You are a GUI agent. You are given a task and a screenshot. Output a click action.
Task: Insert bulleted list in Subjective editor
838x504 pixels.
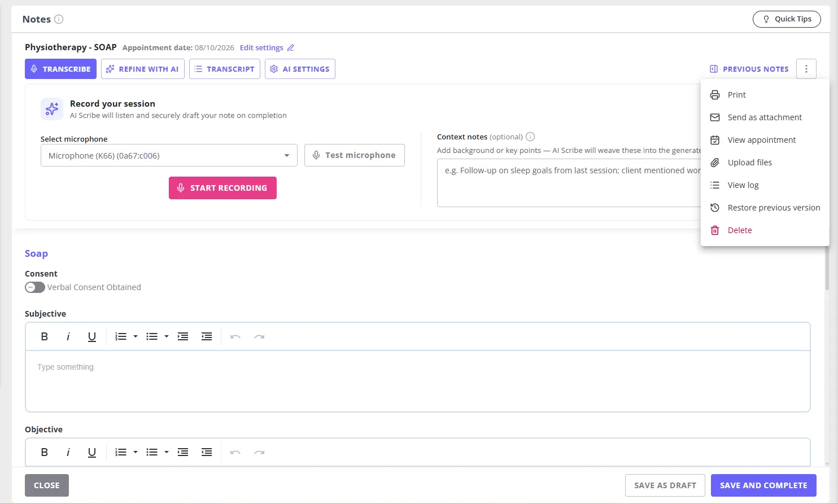click(x=152, y=337)
